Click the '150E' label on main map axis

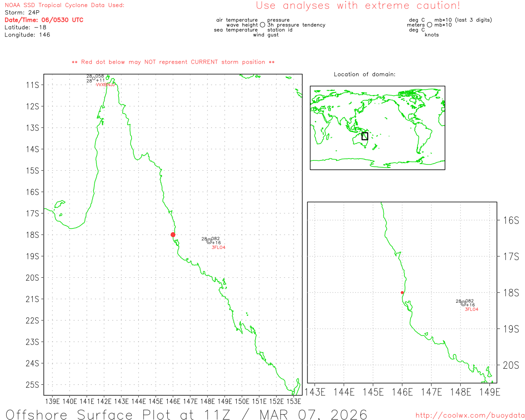point(242,402)
